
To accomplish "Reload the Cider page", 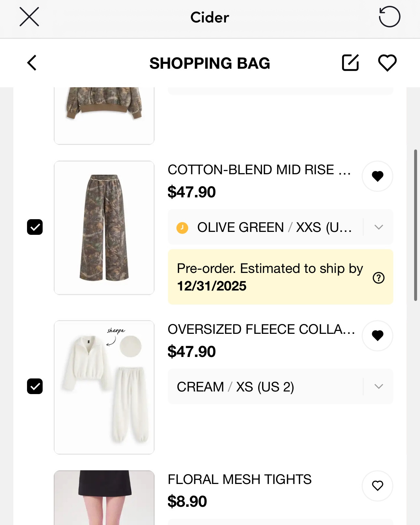I will pos(389,17).
